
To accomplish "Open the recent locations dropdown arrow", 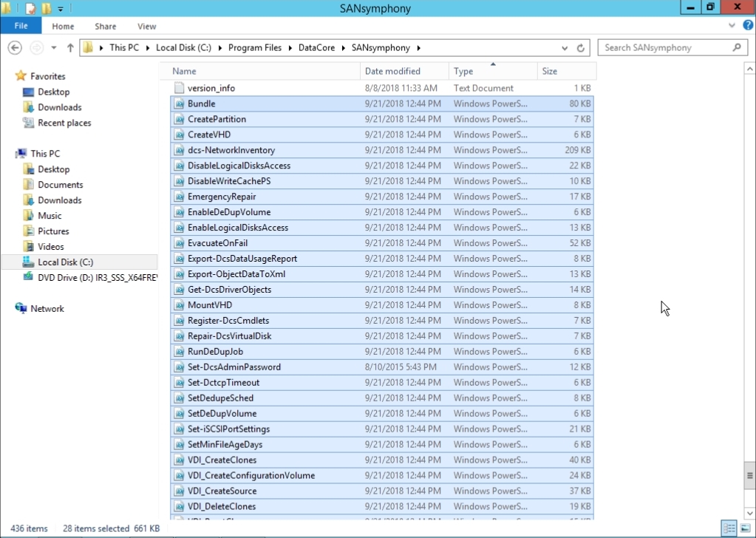I will point(53,48).
